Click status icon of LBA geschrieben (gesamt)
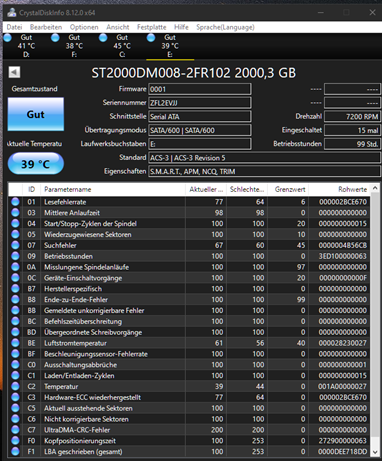The image size is (382, 461). click(15, 452)
